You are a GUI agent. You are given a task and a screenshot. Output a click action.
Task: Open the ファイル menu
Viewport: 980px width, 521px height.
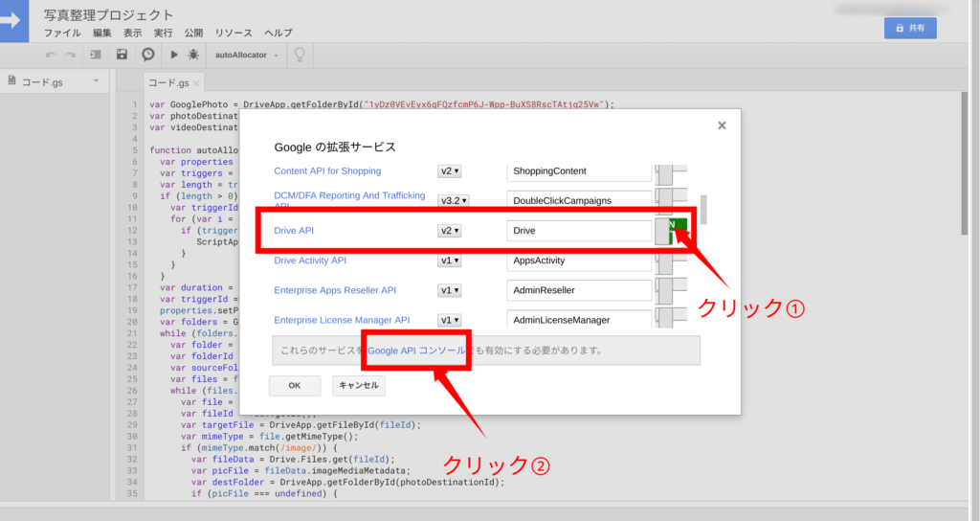click(x=62, y=34)
